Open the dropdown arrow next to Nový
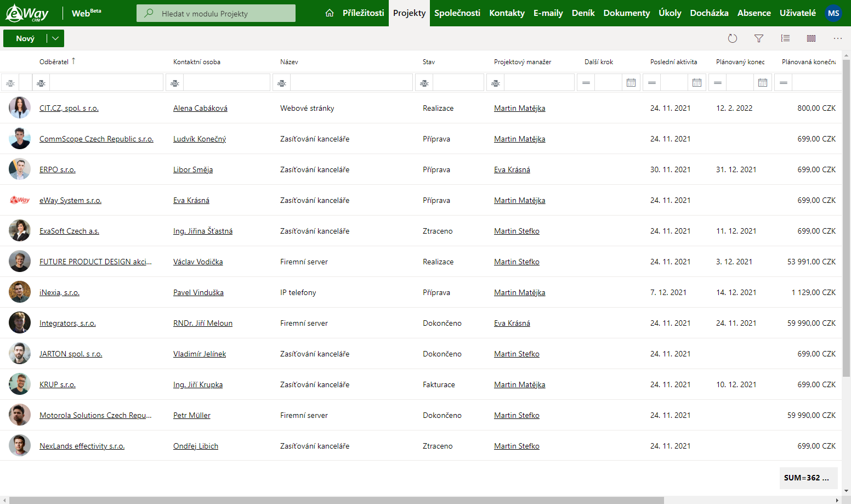The height and width of the screenshot is (504, 851). pyautogui.click(x=55, y=38)
